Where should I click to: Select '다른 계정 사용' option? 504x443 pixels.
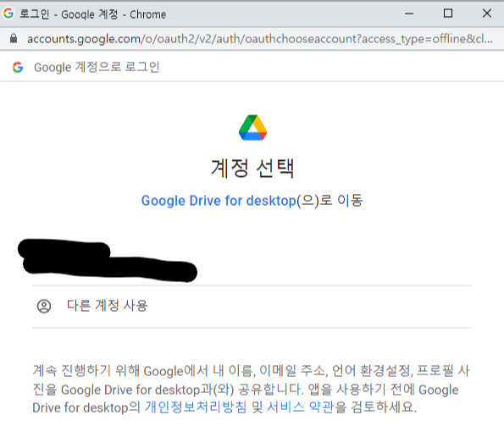point(252,306)
